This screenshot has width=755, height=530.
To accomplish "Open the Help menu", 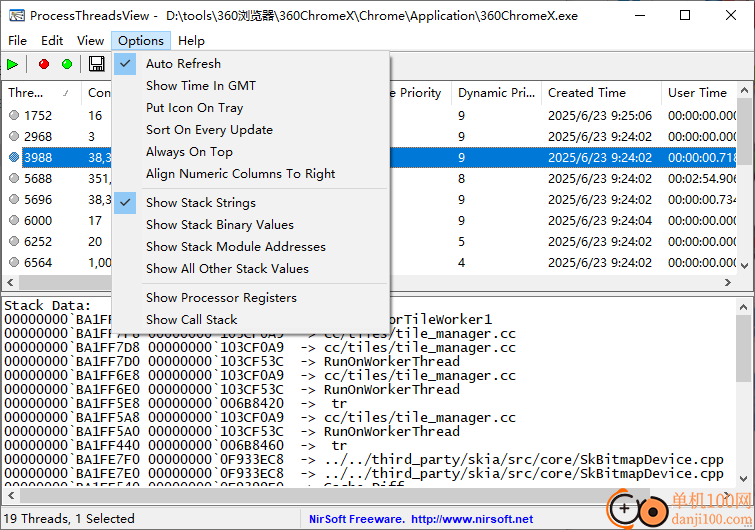I will 191,41.
